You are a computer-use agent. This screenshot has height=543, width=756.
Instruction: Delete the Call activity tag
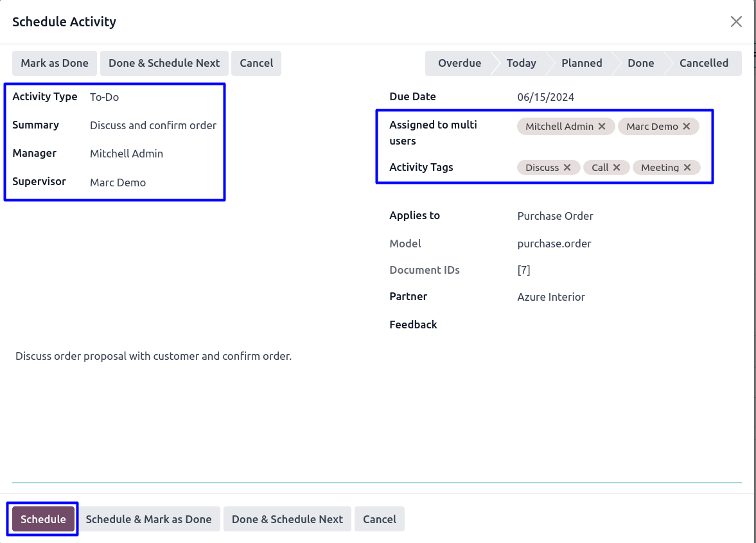(617, 168)
